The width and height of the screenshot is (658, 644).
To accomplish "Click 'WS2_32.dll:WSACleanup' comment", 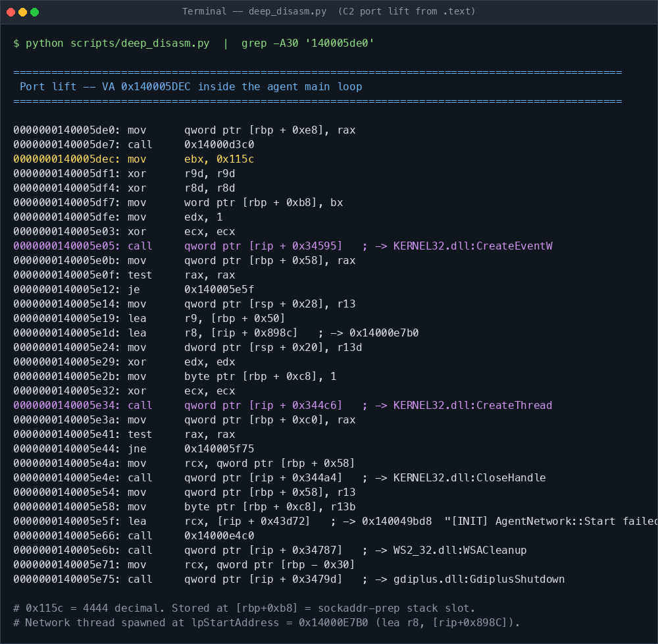I will (460, 550).
